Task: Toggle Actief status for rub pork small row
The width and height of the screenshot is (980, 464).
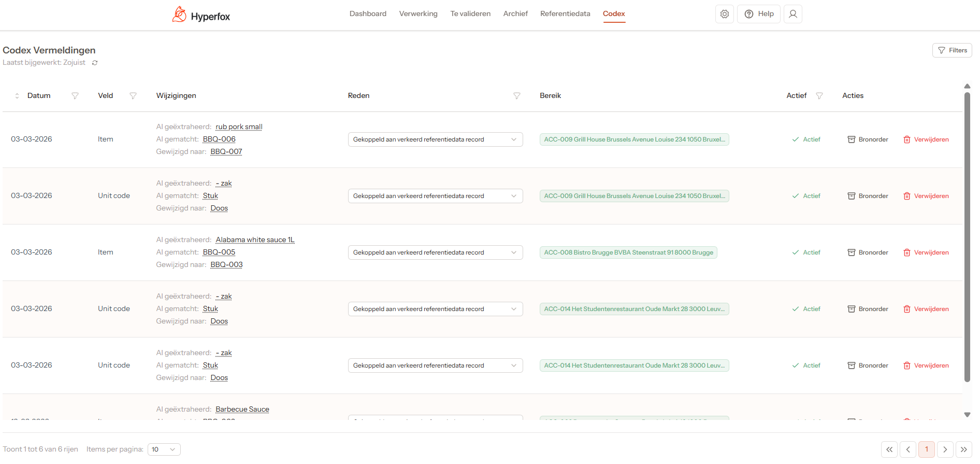Action: click(806, 139)
